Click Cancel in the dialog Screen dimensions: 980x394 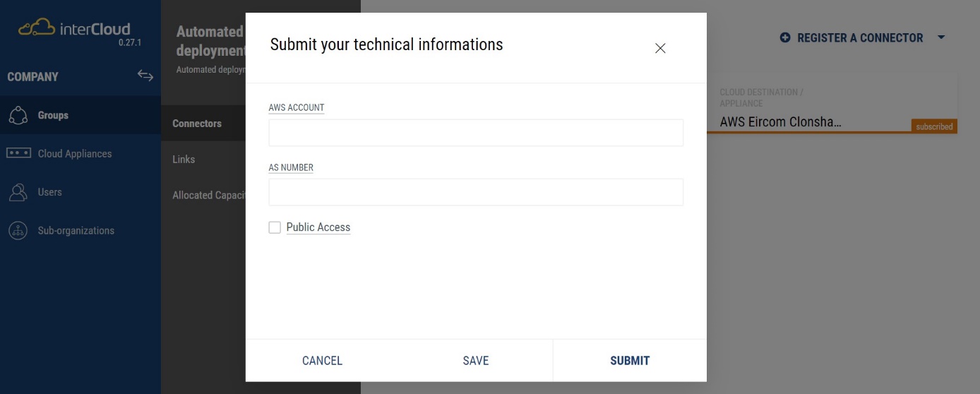322,361
